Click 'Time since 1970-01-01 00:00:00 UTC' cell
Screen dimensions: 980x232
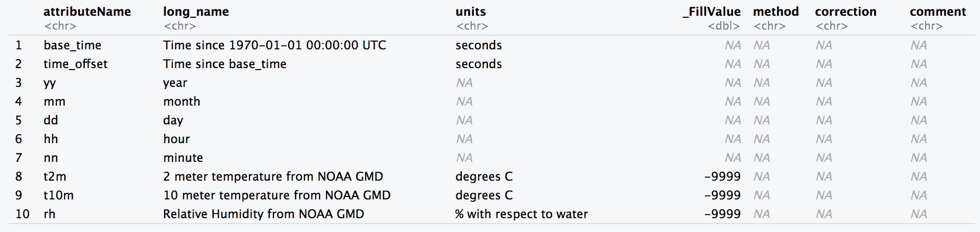pos(274,45)
